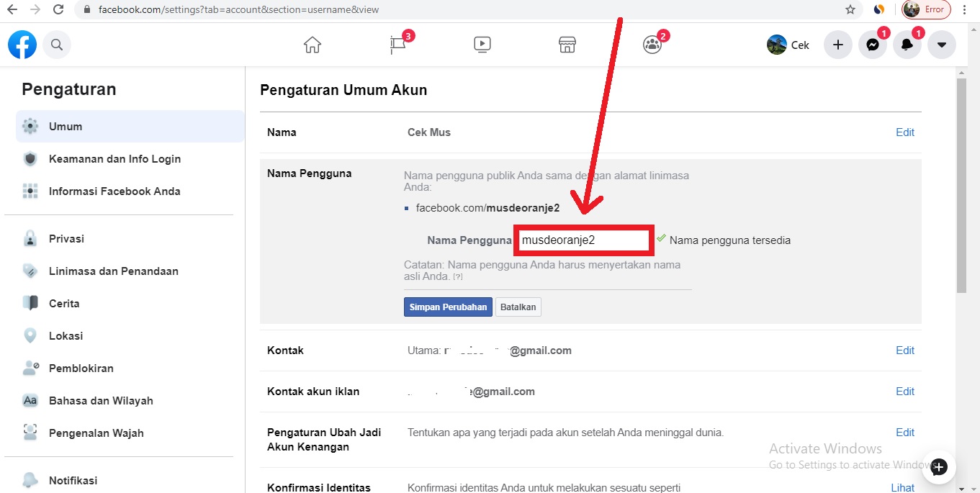Image resolution: width=980 pixels, height=493 pixels.
Task: Click the Nama Pengguna text field
Action: (x=583, y=240)
